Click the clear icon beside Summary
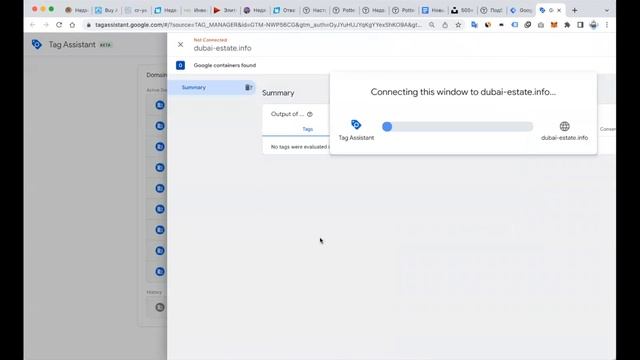 (x=248, y=87)
